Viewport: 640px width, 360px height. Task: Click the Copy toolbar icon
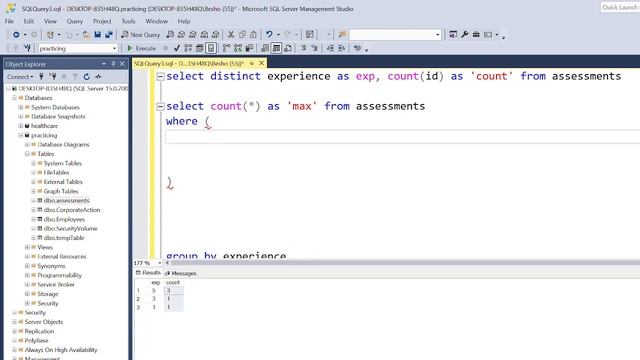[x=242, y=35]
